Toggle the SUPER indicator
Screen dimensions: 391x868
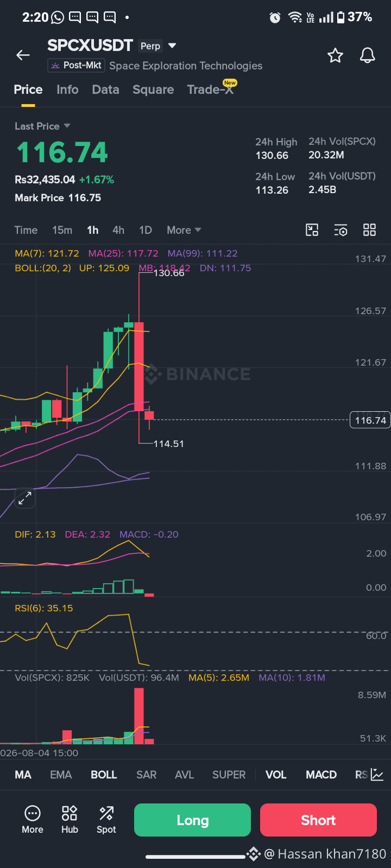coord(229,775)
